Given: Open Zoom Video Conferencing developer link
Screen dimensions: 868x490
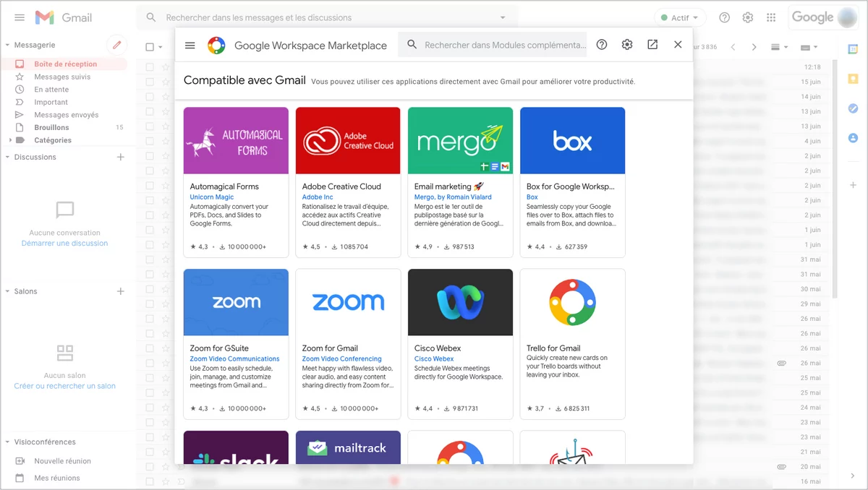Looking at the screenshot, I should point(341,359).
